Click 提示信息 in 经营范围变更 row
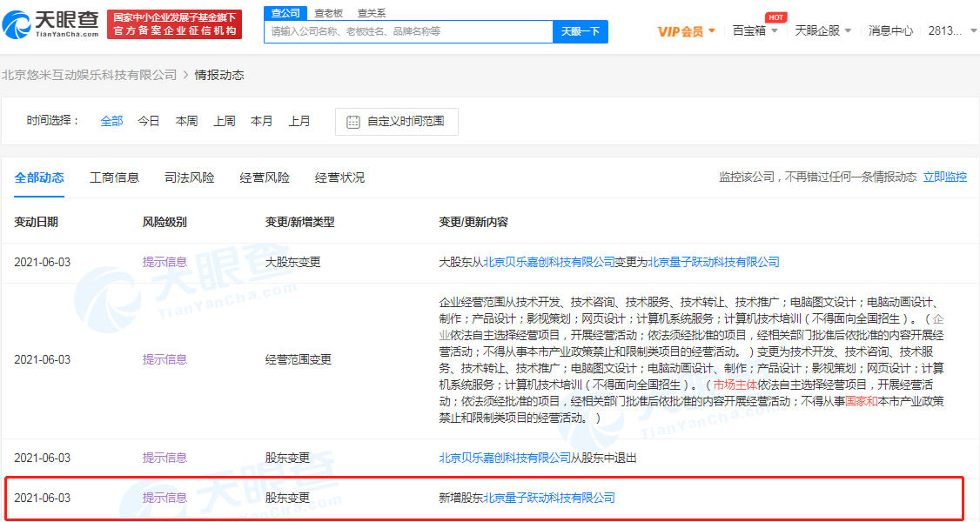This screenshot has width=980, height=522. click(164, 359)
